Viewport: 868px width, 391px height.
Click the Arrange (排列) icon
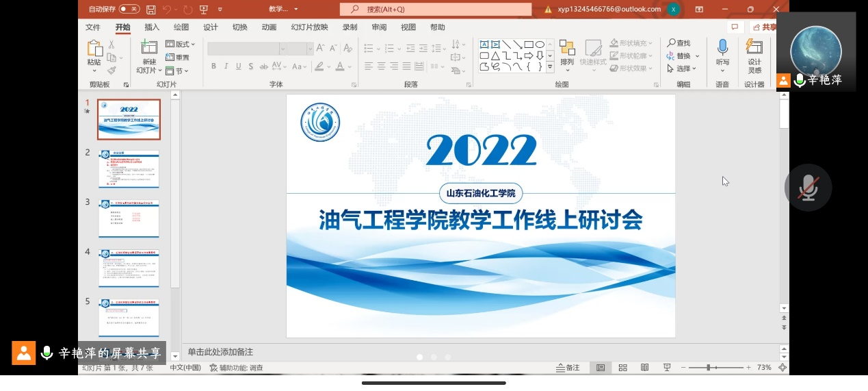pyautogui.click(x=567, y=48)
